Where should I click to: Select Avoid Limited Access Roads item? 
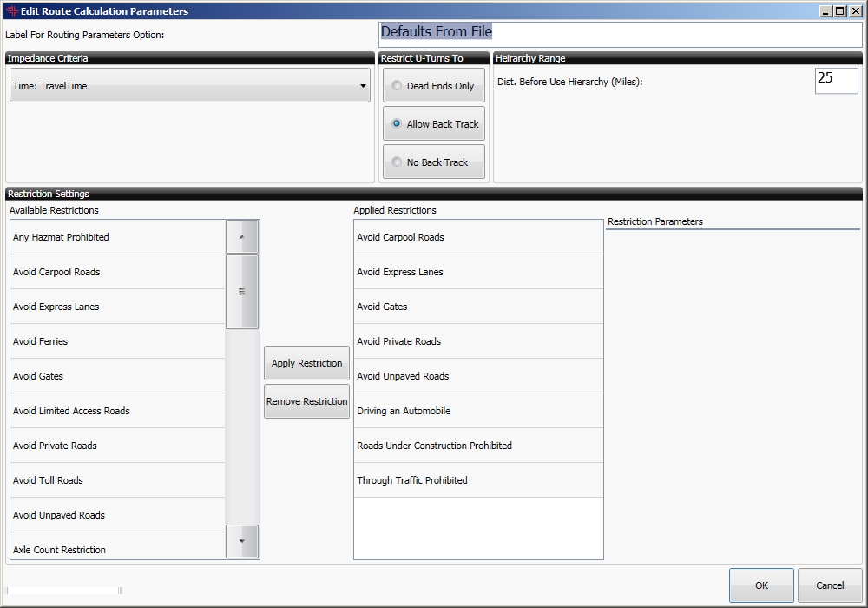tap(117, 411)
